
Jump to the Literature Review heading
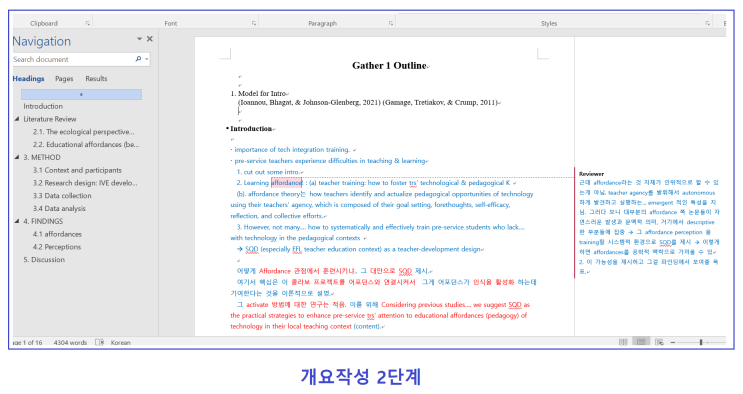pos(50,119)
